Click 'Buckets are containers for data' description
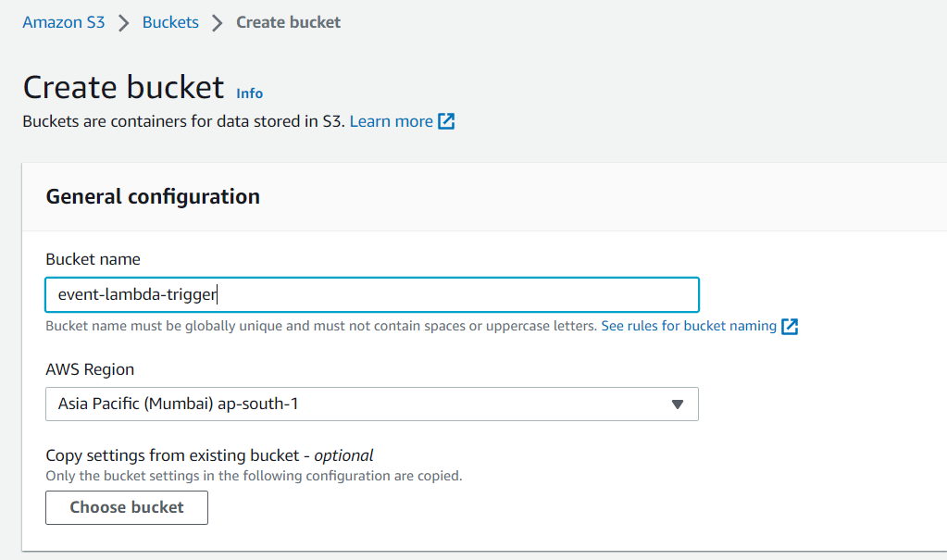The width and height of the screenshot is (947, 560). click(x=183, y=121)
